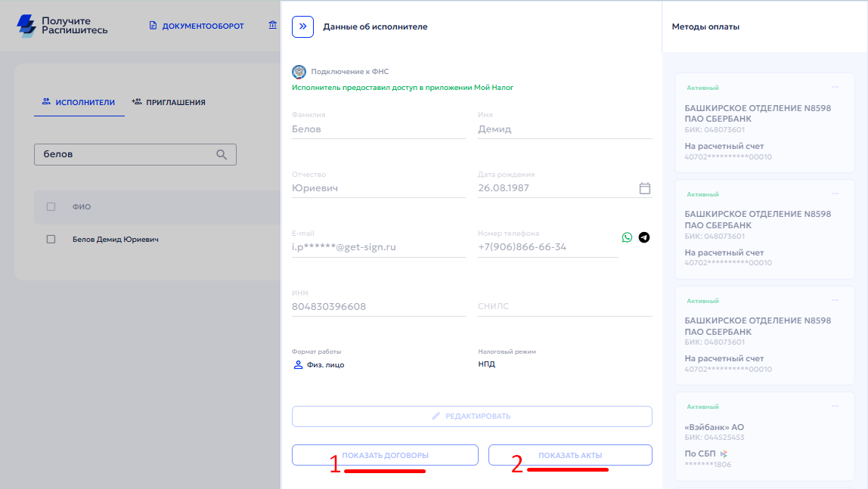Click the СНИЛС input field
Screen dimensions: 868x489
tap(565, 307)
